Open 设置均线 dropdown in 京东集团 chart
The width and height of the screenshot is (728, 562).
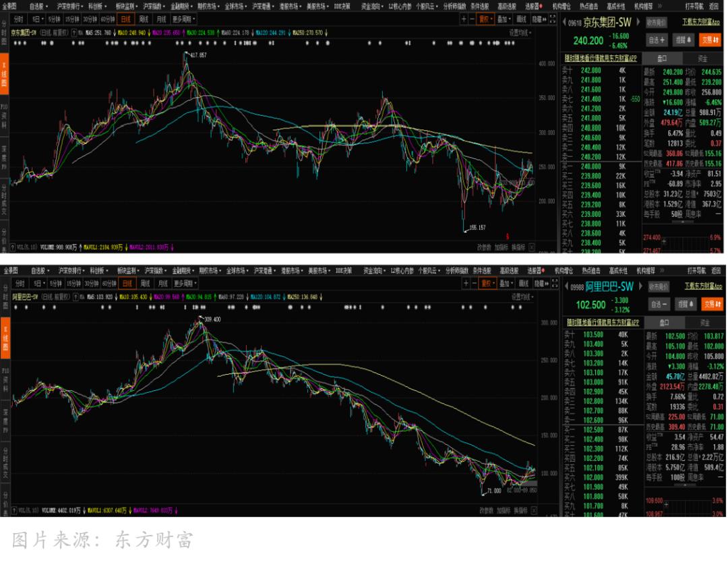[520, 33]
